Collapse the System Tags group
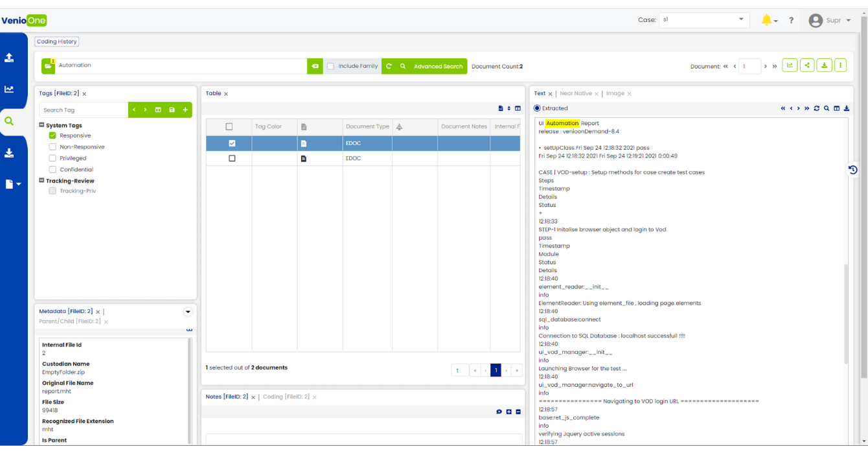The width and height of the screenshot is (868, 453). 42,126
